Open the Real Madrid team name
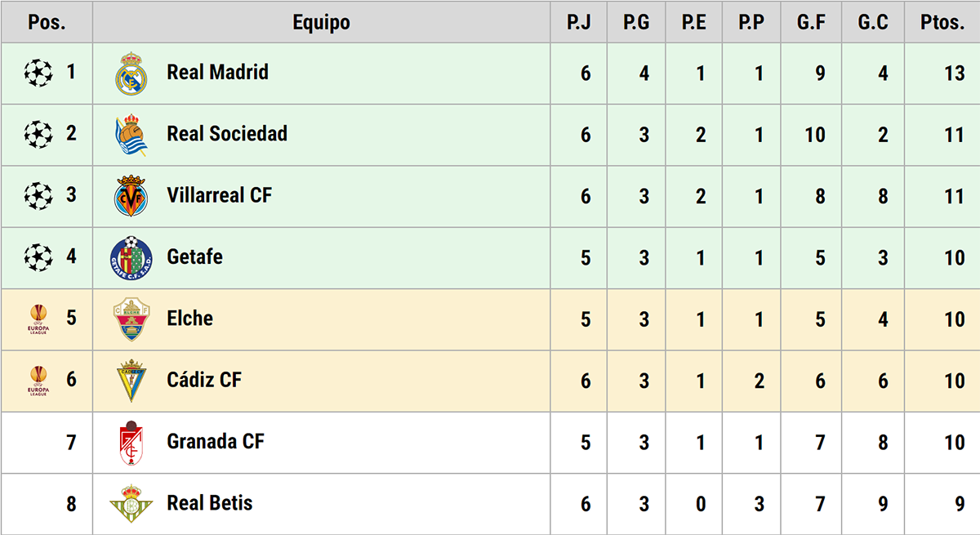Screen dimensions: 980x535 pyautogui.click(x=217, y=73)
